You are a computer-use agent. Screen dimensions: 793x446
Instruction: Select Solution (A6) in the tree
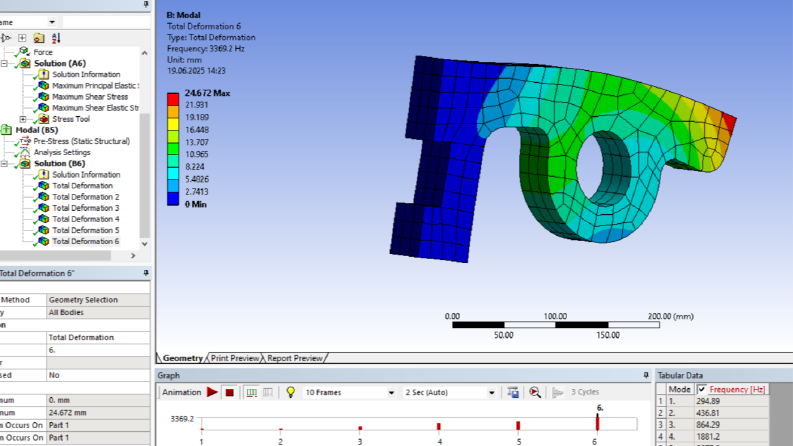tap(60, 63)
